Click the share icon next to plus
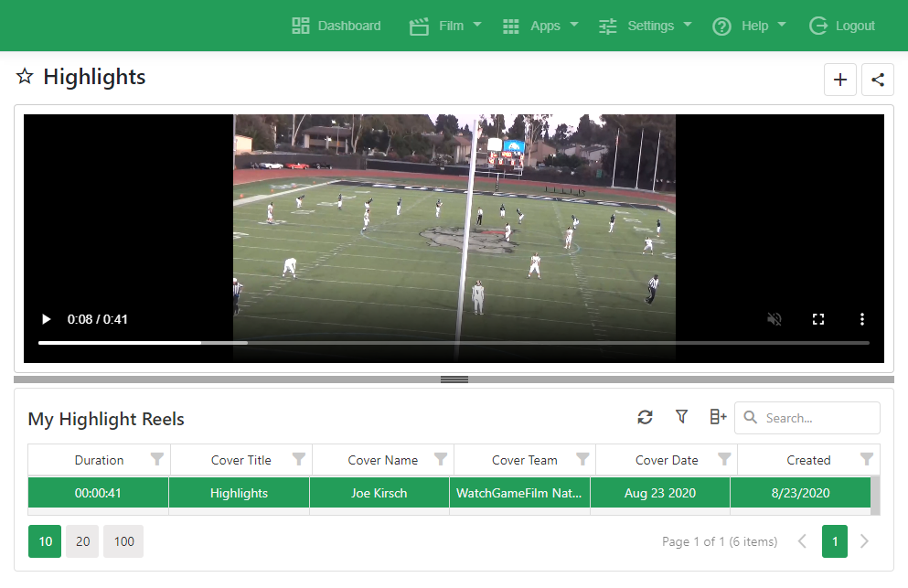The image size is (908, 588). point(878,80)
